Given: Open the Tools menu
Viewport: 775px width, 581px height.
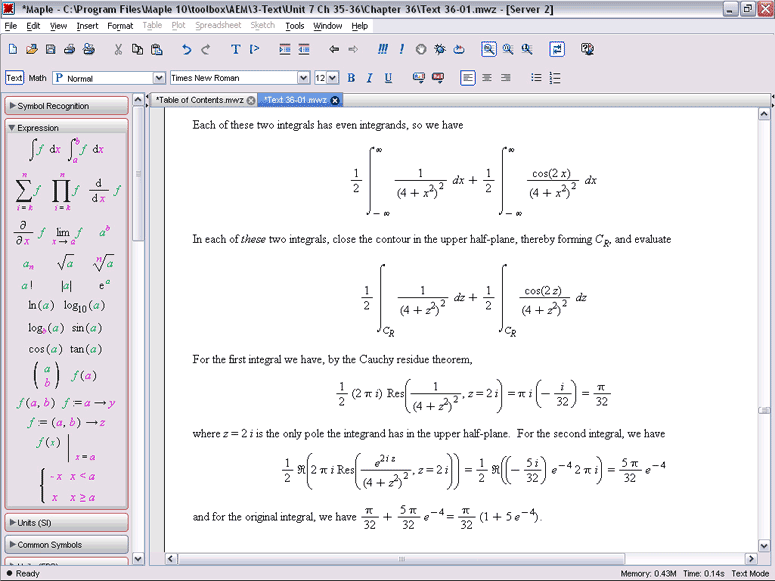Looking at the screenshot, I should pyautogui.click(x=294, y=26).
